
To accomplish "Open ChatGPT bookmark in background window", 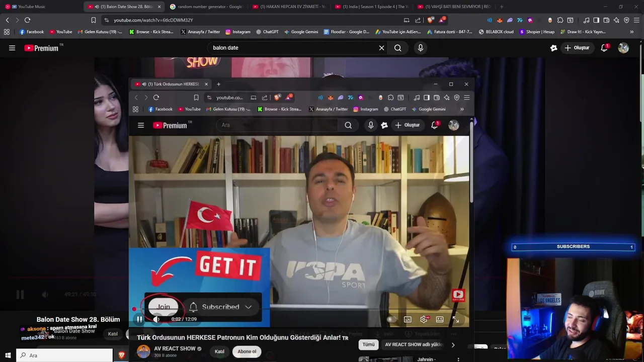I will (x=267, y=32).
